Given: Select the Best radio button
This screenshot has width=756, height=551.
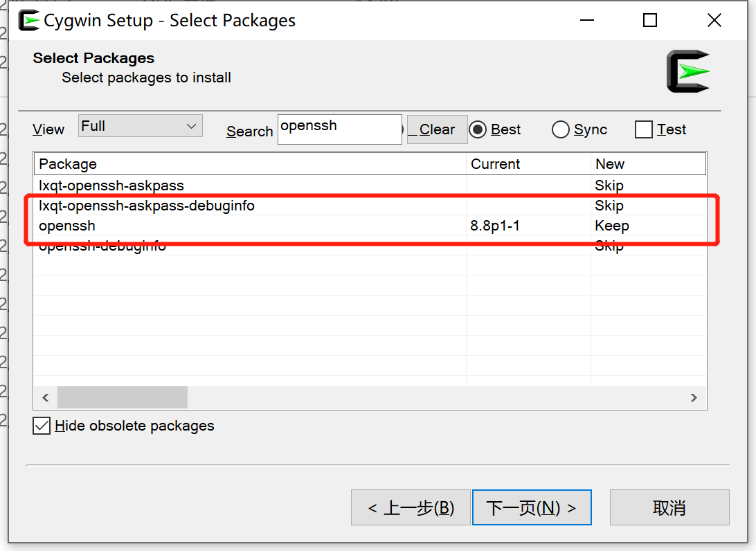Looking at the screenshot, I should (478, 129).
